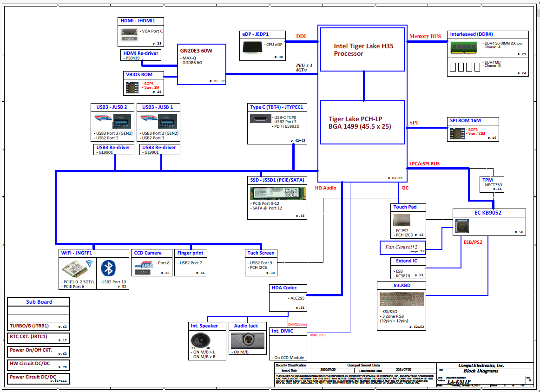Click the Compal Electronics, Inc. text
The image size is (540, 392).
tap(481, 366)
